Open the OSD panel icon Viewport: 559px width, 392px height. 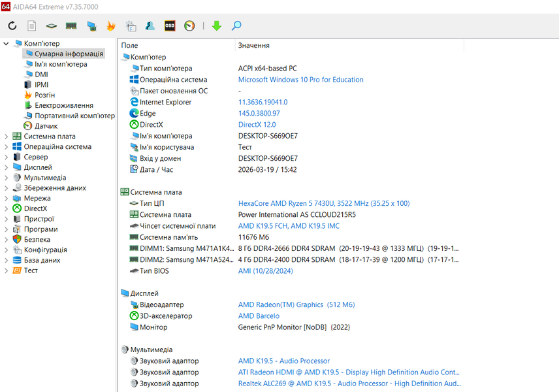(x=170, y=25)
